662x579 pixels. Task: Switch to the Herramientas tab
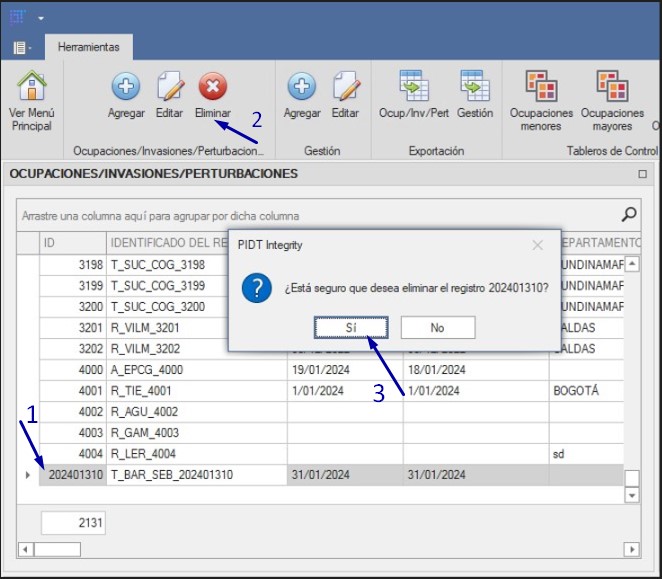pyautogui.click(x=88, y=47)
